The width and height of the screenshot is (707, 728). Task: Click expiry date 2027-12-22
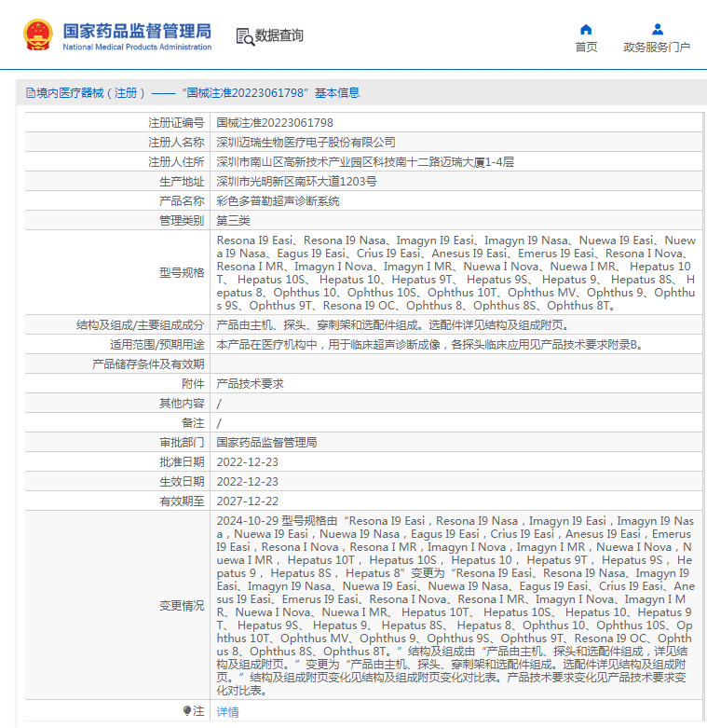(247, 501)
